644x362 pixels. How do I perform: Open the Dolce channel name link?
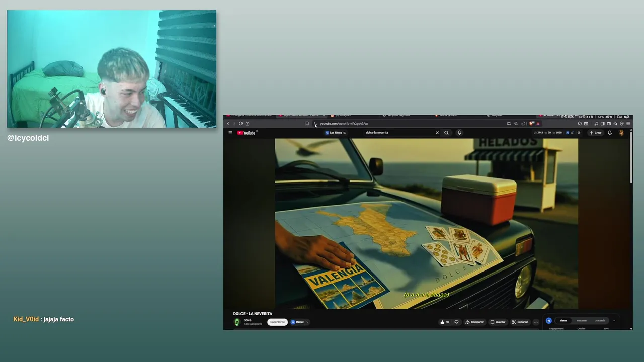pos(247,320)
